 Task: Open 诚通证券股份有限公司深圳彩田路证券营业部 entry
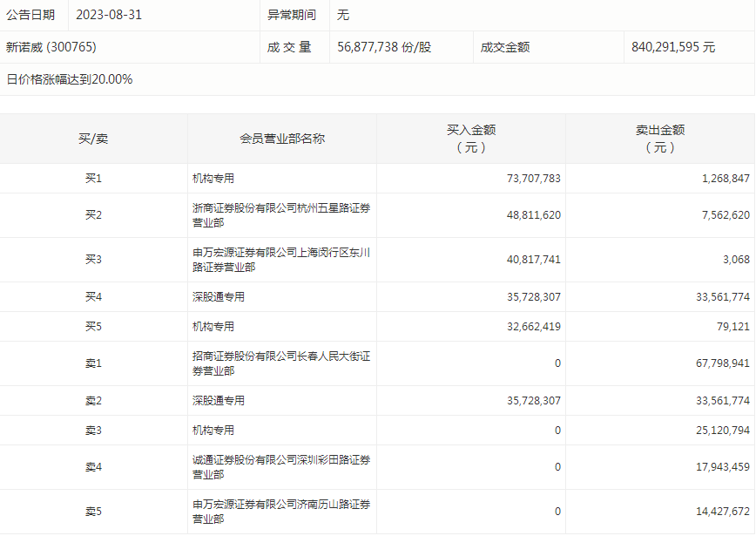coord(281,467)
